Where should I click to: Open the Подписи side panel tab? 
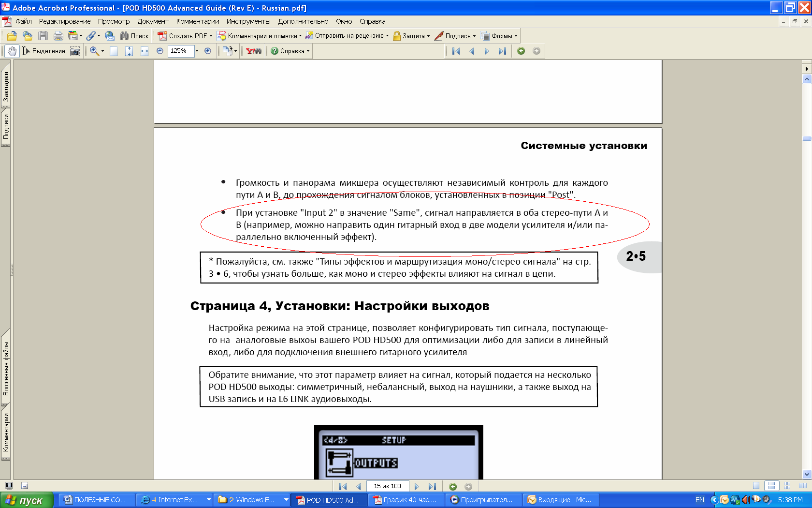coord(6,127)
